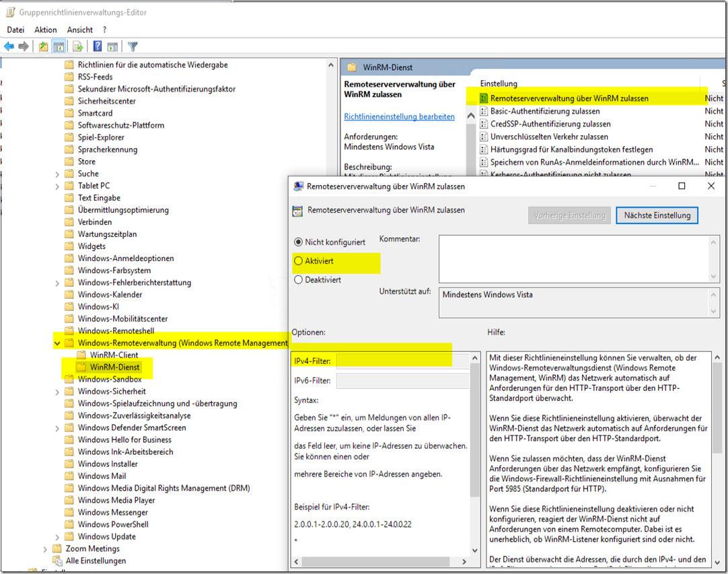Click the Vorherige Einstellung button
728x574 pixels.
(x=570, y=215)
